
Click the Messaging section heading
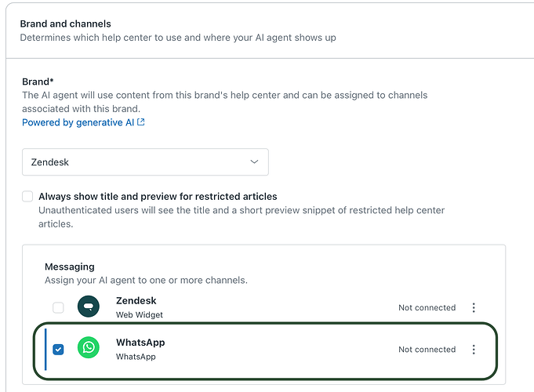tap(70, 267)
